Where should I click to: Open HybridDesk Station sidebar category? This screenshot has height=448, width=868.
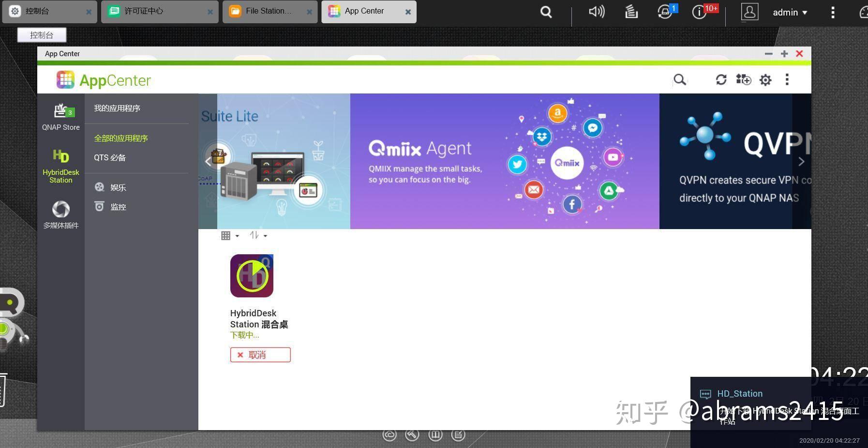pos(60,165)
